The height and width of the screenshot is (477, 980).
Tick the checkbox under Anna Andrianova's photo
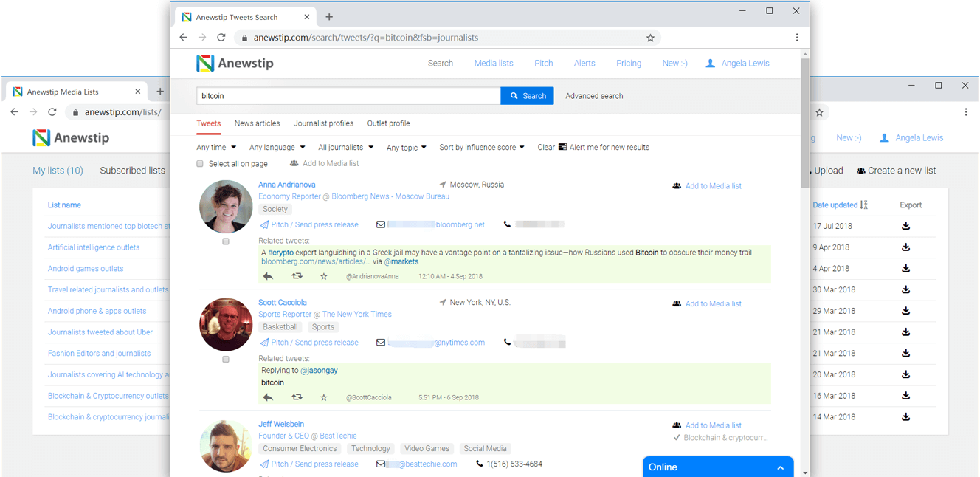(x=226, y=241)
